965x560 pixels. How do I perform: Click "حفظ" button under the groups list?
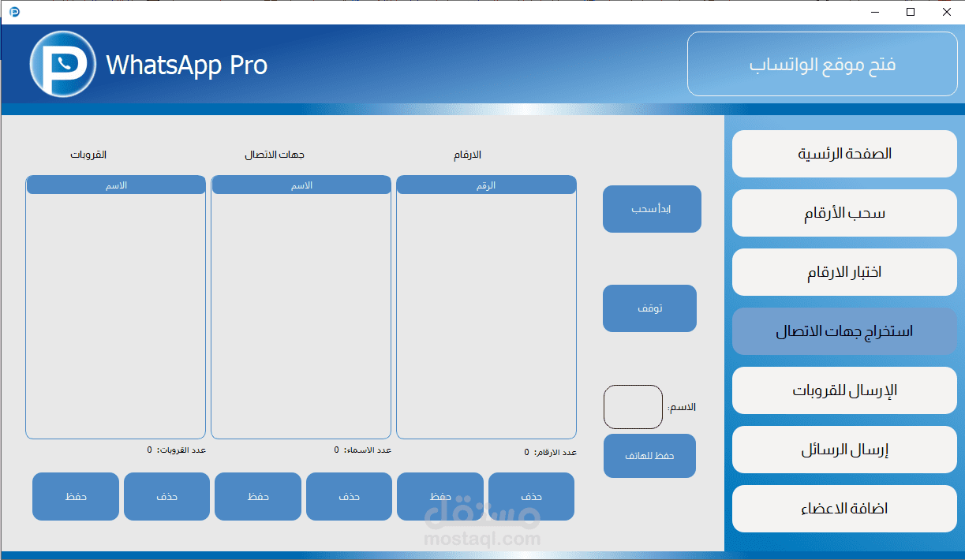pyautogui.click(x=76, y=497)
